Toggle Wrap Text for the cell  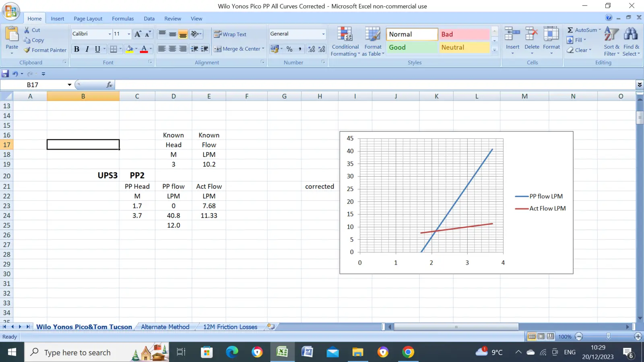tap(230, 34)
